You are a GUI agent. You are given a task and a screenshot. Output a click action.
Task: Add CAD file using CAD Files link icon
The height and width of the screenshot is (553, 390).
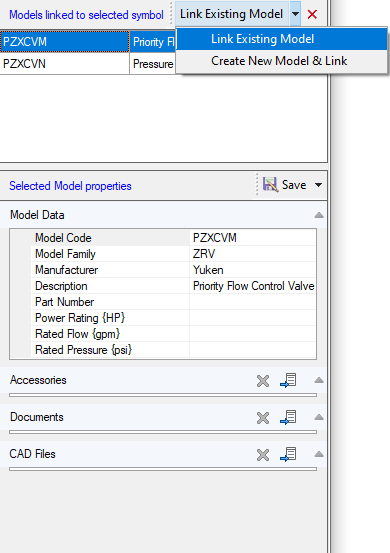point(288,455)
